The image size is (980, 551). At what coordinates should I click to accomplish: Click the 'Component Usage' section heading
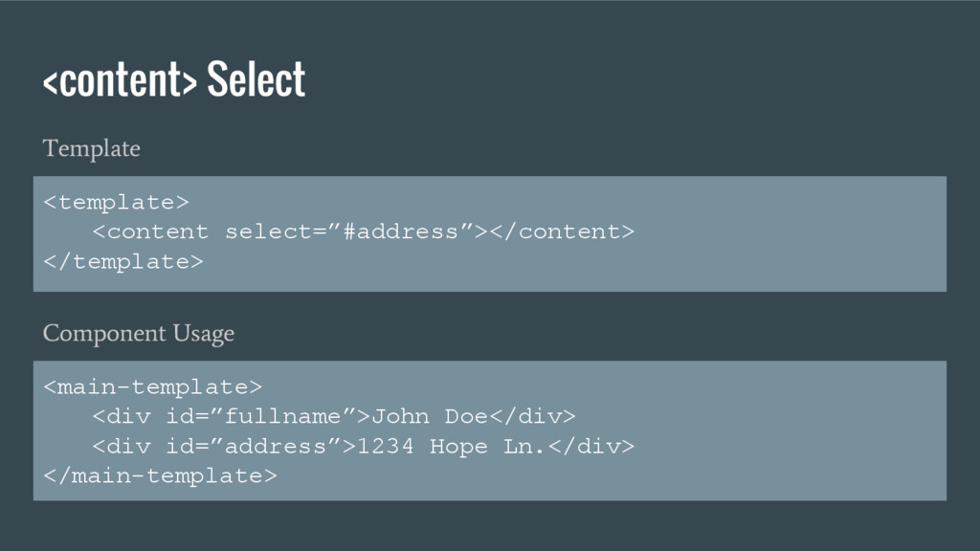click(x=139, y=334)
